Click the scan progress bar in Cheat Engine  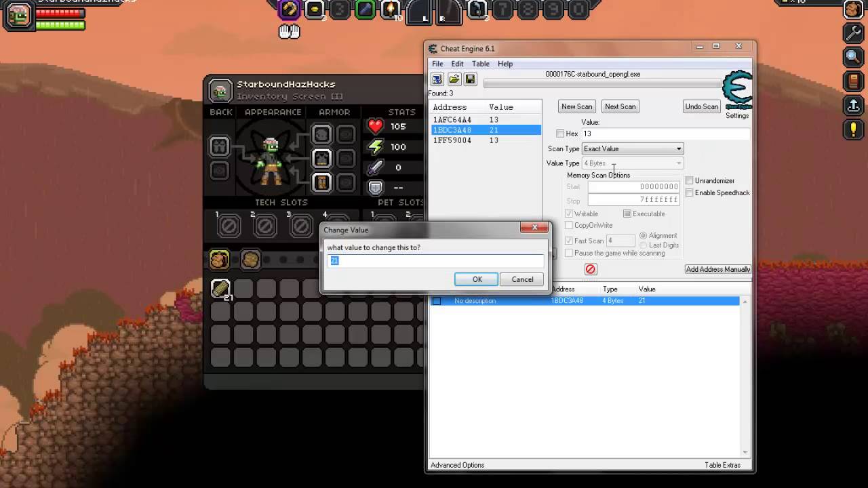(x=602, y=85)
